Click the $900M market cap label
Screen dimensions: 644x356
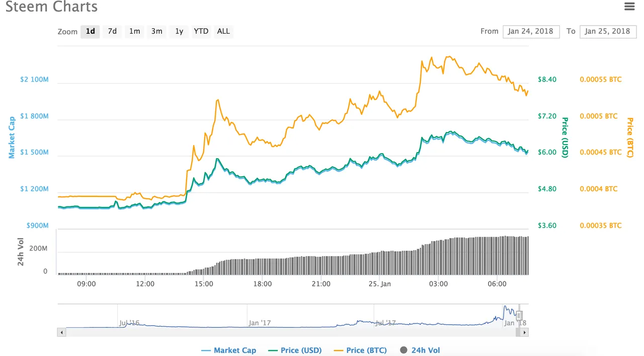click(x=37, y=226)
